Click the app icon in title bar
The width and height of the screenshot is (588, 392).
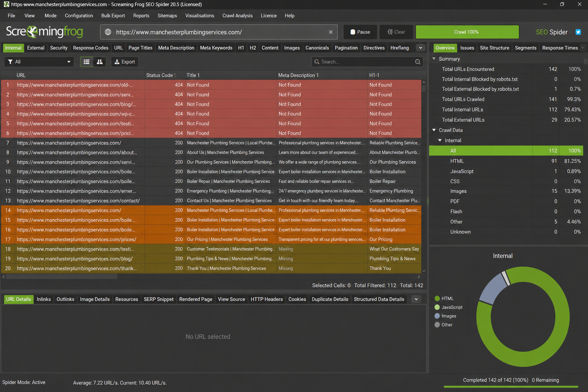click(x=6, y=4)
